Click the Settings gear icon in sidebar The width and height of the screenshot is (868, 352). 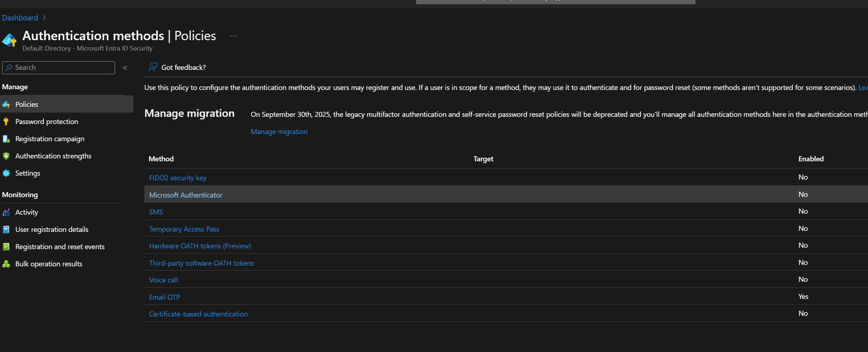tap(6, 173)
